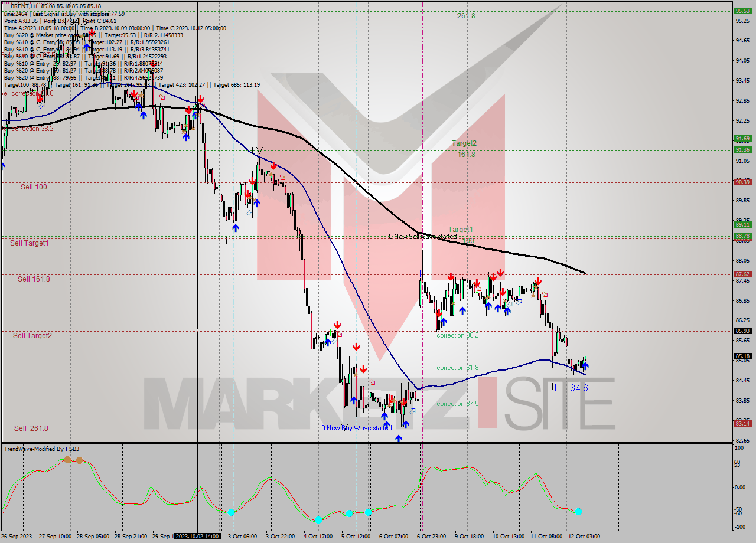Select the BRENT,H1 symbol title text
This screenshot has width=756, height=543.
(x=24, y=6)
